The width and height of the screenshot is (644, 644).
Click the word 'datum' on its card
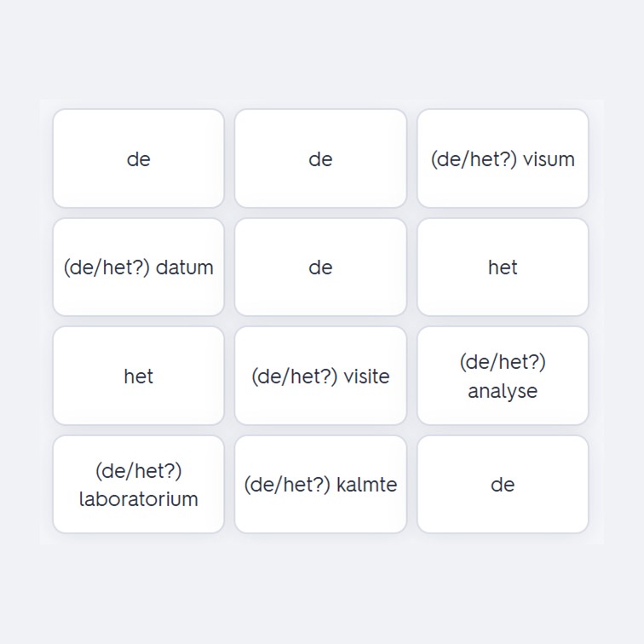[x=185, y=267]
